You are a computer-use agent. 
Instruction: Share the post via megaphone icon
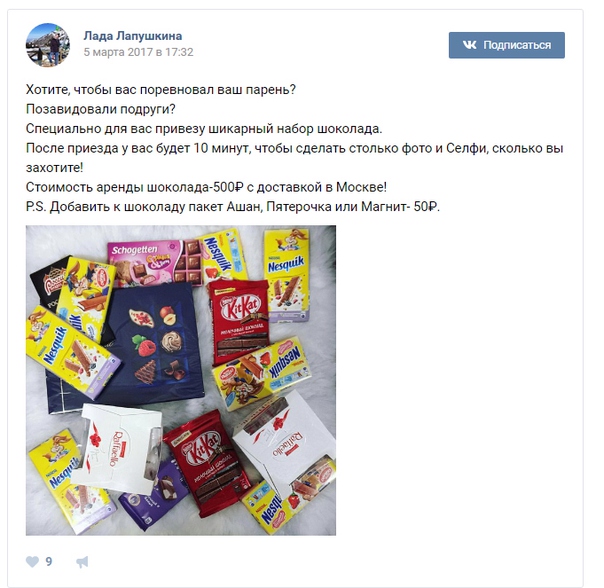tap(82, 562)
